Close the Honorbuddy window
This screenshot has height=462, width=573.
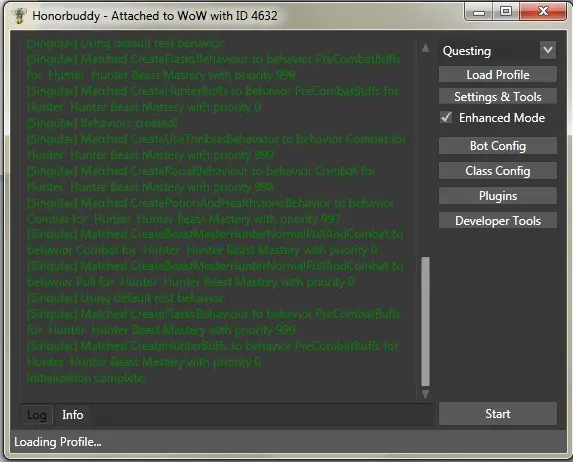543,11
